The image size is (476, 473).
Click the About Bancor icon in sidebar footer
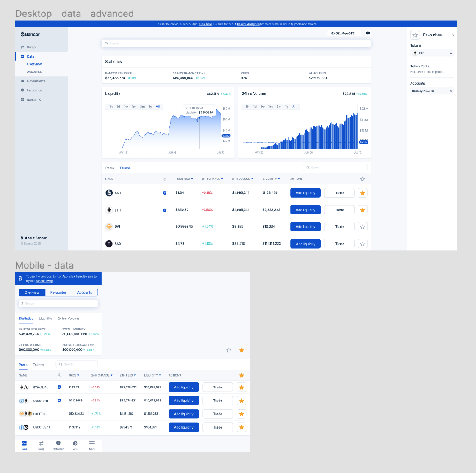click(x=22, y=238)
